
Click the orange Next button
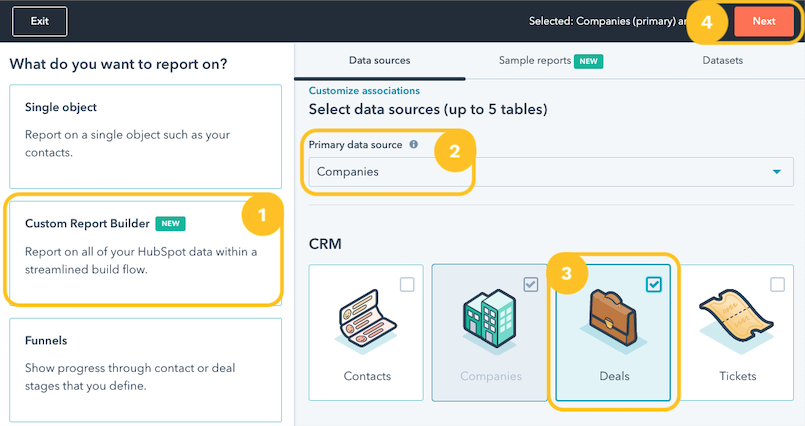(763, 21)
